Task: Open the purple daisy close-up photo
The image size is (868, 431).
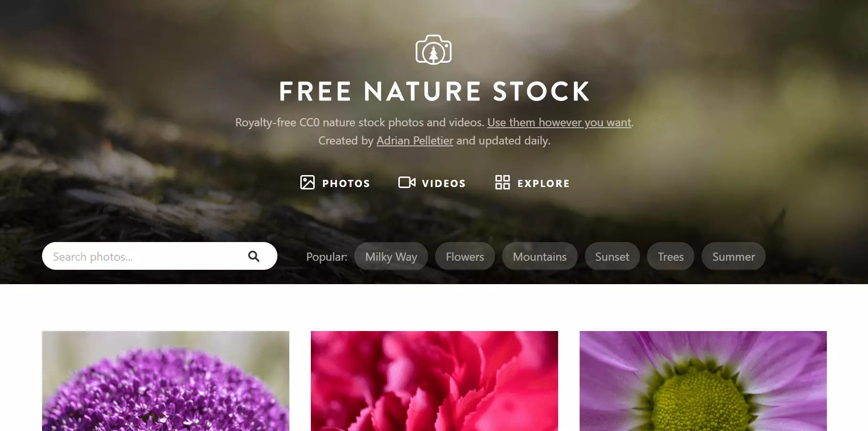Action: point(703,381)
